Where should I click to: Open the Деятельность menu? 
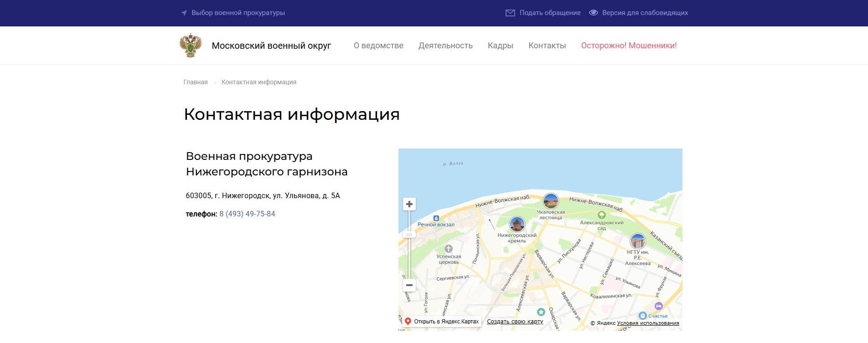pyautogui.click(x=445, y=46)
